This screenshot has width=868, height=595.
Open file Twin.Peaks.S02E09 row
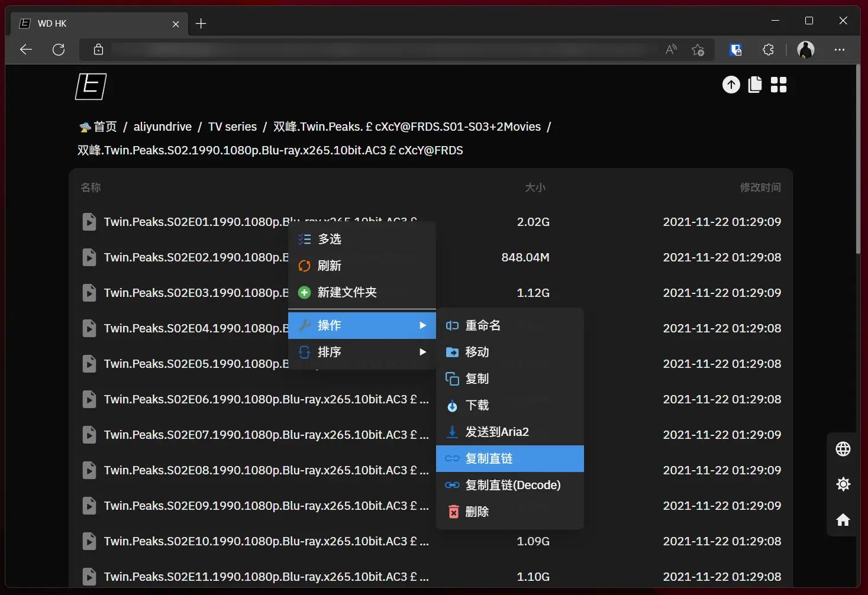[431, 506]
